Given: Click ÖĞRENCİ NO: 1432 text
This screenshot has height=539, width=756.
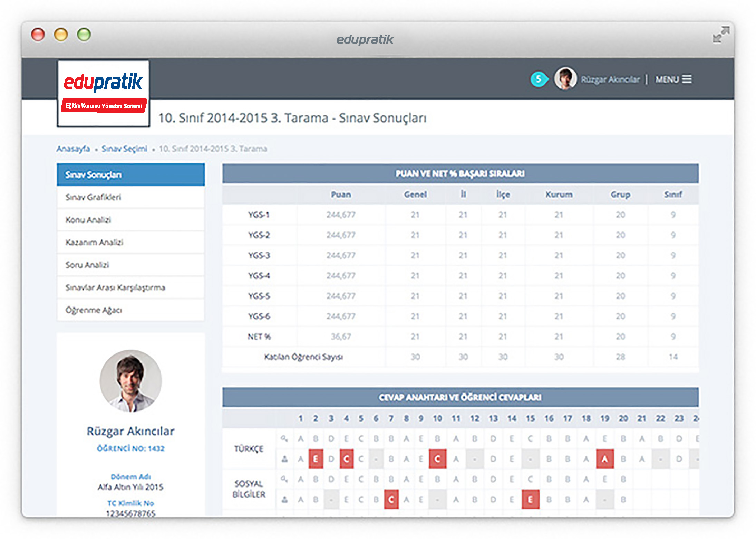Looking at the screenshot, I should (x=131, y=448).
